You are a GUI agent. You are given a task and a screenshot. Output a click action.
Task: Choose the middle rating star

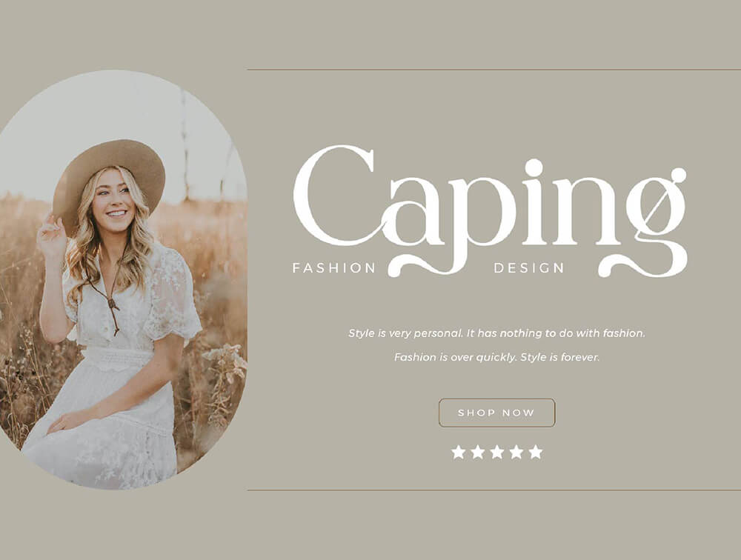(x=497, y=452)
